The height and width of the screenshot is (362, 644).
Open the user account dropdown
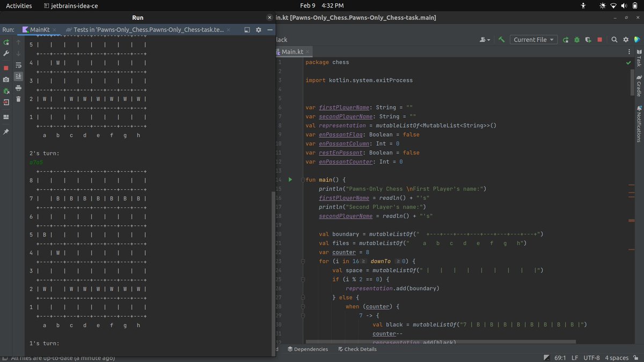pos(485,40)
